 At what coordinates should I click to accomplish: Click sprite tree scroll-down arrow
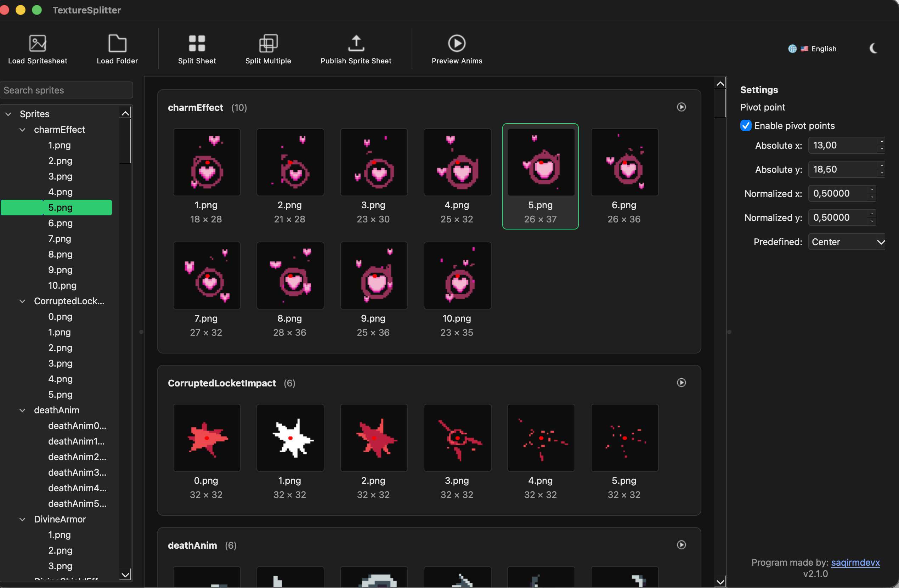point(125,575)
